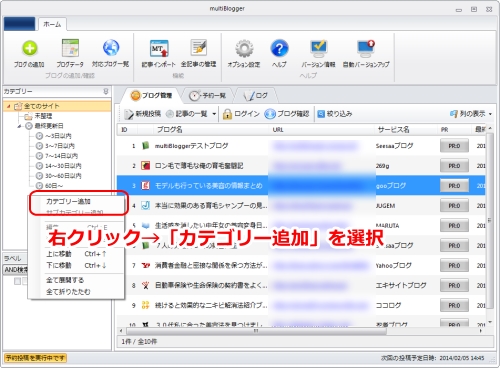Viewport: 500px width, 368px height.
Task: Pin the カテゴリー panel with pushpin icon
Action: 106,91
